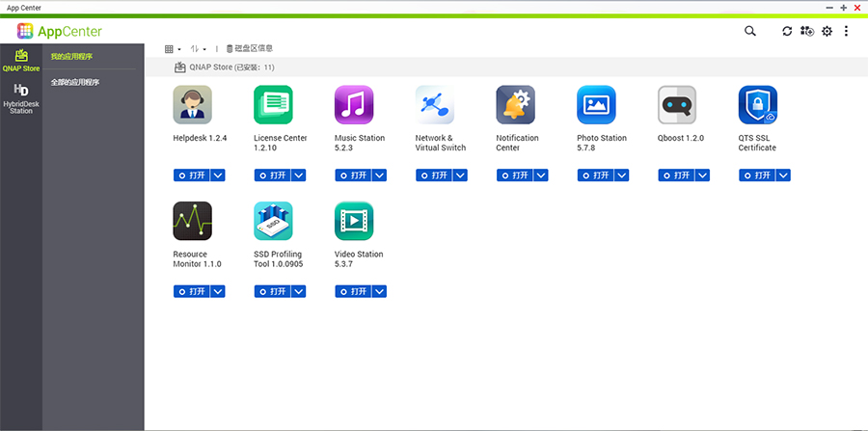Select 全部的应用程序 in the sidebar
Image resolution: width=868 pixels, height=431 pixels.
coord(75,83)
